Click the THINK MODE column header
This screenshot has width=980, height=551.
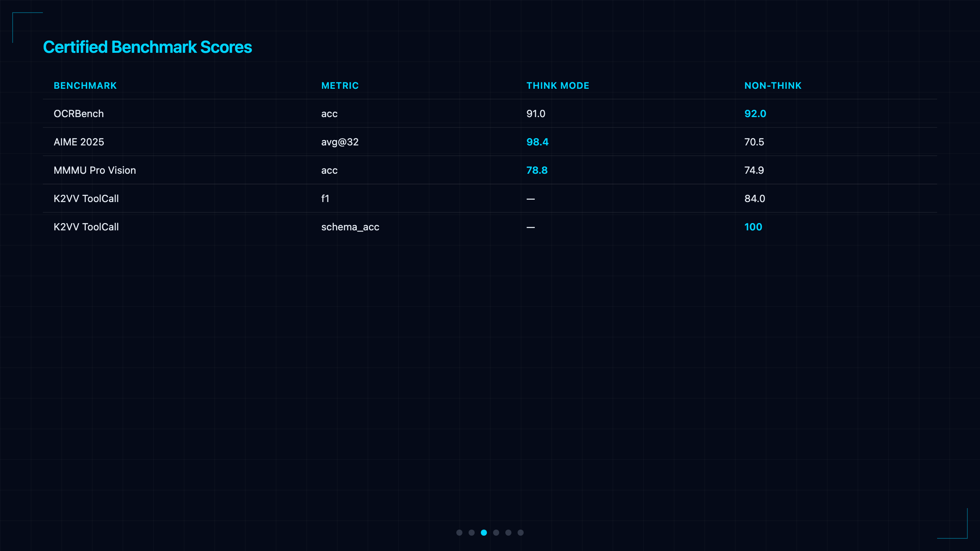[558, 86]
